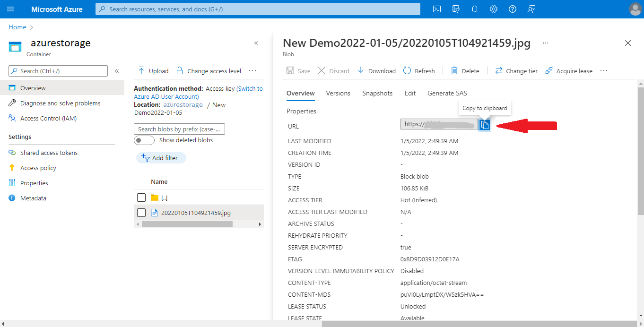Select Overview in the left menu

(x=62, y=88)
